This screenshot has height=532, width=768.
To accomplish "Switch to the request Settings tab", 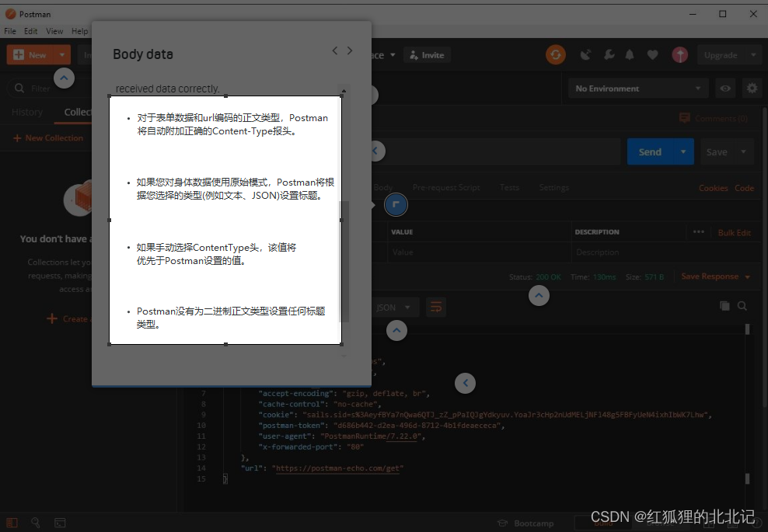I will 554,187.
